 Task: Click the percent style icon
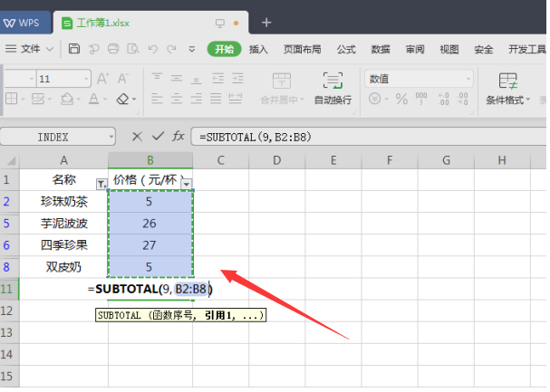click(x=401, y=99)
